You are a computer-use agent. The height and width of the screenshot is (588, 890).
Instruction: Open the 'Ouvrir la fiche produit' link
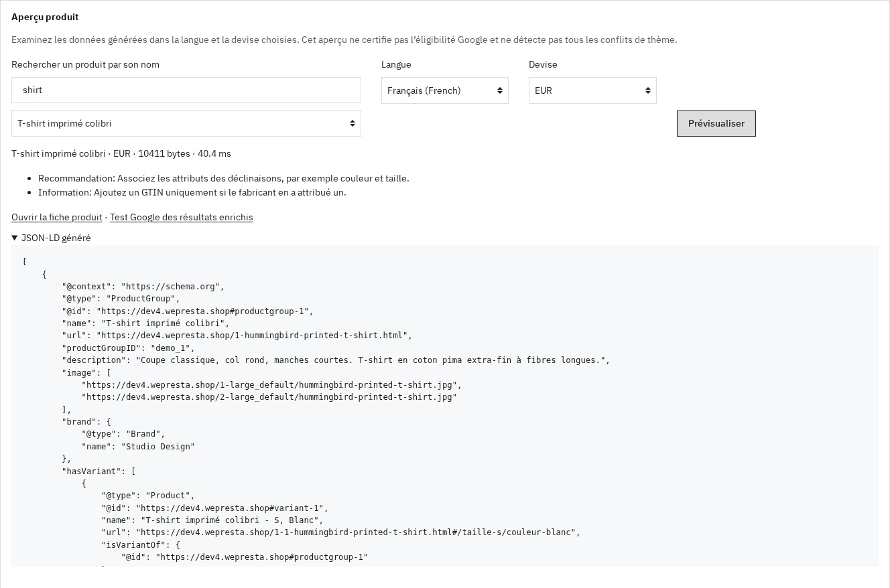coord(57,217)
